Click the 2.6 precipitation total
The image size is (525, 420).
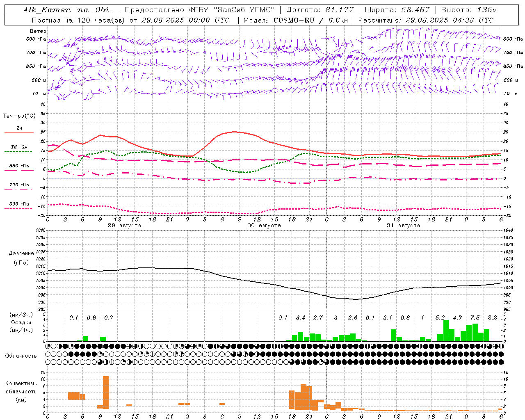[353, 318]
